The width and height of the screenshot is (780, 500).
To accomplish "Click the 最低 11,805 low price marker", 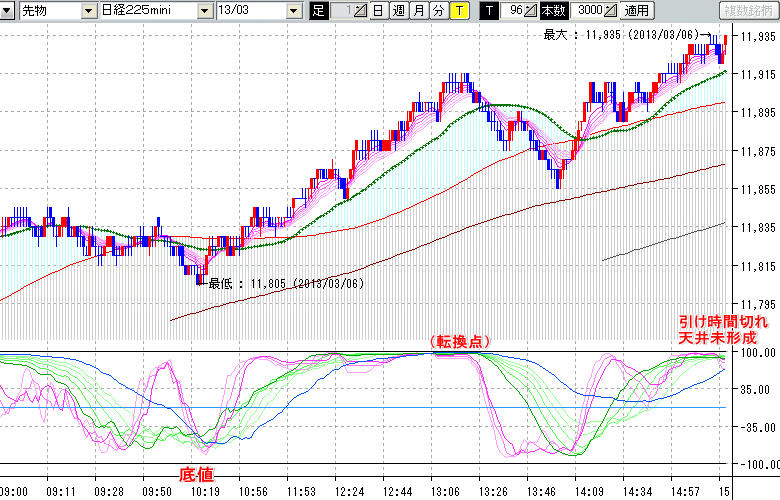I will coord(285,284).
